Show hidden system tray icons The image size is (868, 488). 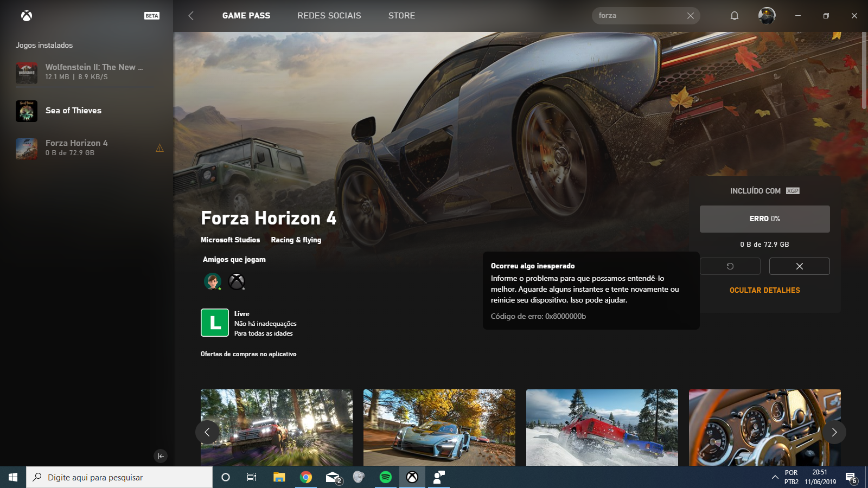(x=775, y=477)
